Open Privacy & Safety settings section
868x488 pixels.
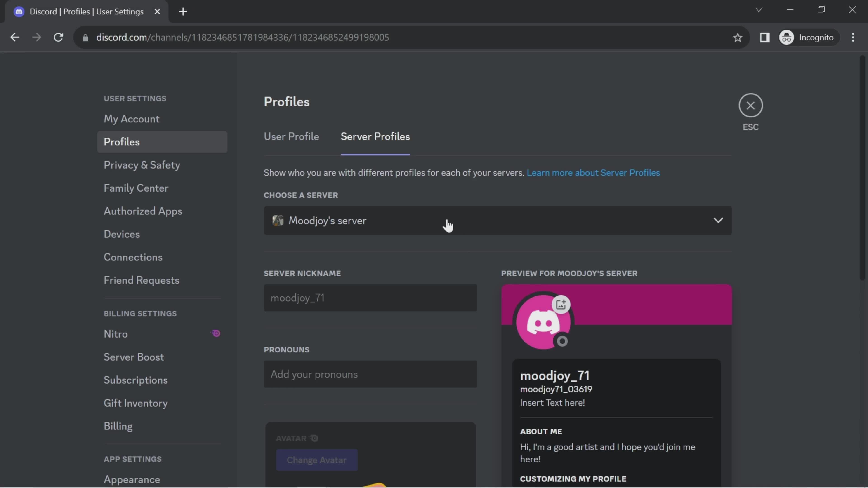click(x=142, y=165)
